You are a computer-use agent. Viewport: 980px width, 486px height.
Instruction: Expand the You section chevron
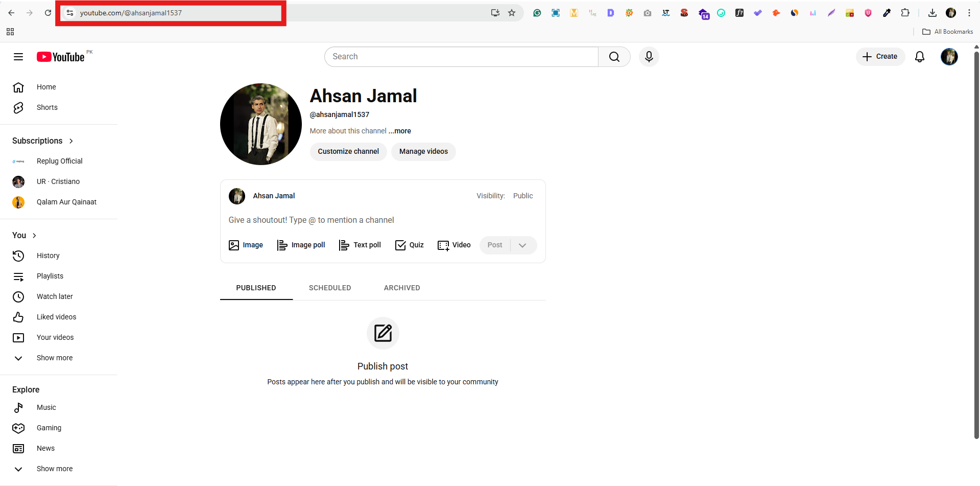point(35,236)
